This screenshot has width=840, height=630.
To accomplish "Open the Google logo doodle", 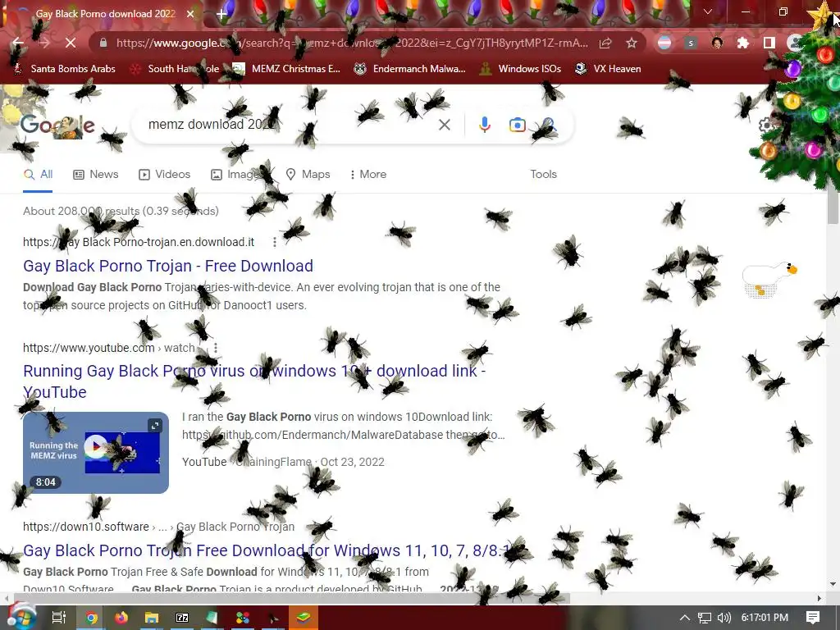I will pos(57,126).
